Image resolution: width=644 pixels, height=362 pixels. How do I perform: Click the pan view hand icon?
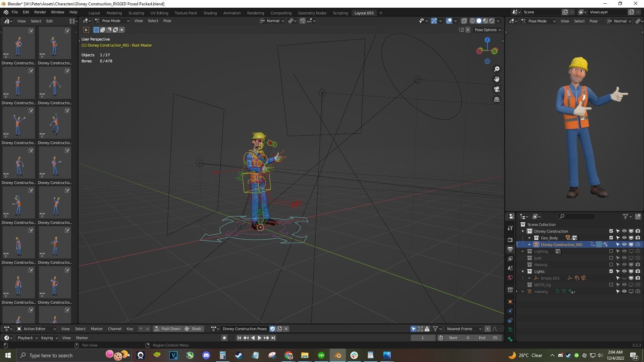[496, 79]
